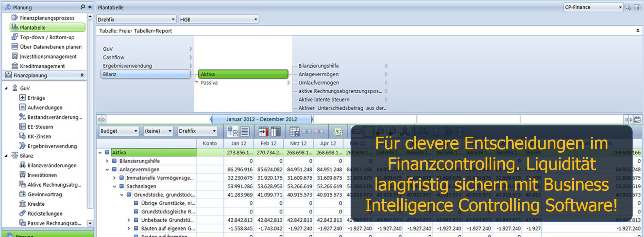Export table to Excel icon
644x237 pixels.
[338, 131]
